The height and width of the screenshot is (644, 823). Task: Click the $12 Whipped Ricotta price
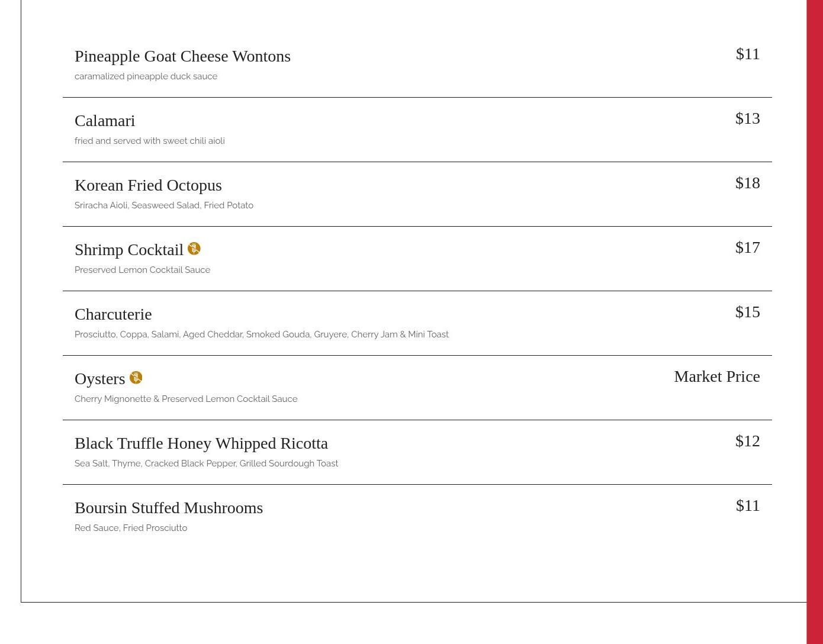tap(747, 441)
